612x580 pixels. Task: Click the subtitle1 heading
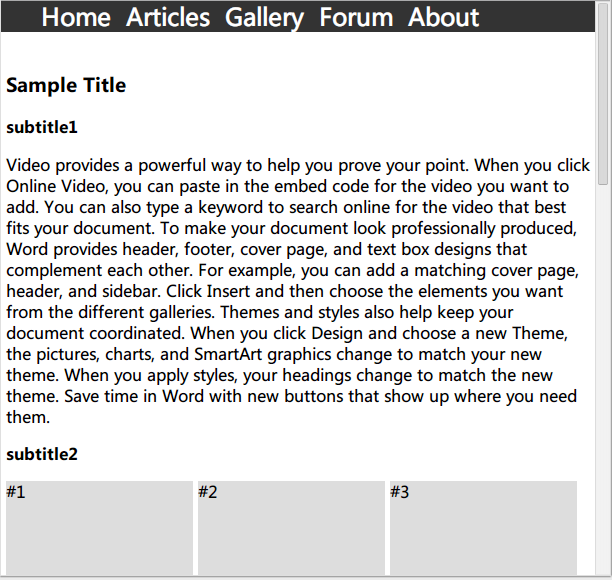[42, 127]
